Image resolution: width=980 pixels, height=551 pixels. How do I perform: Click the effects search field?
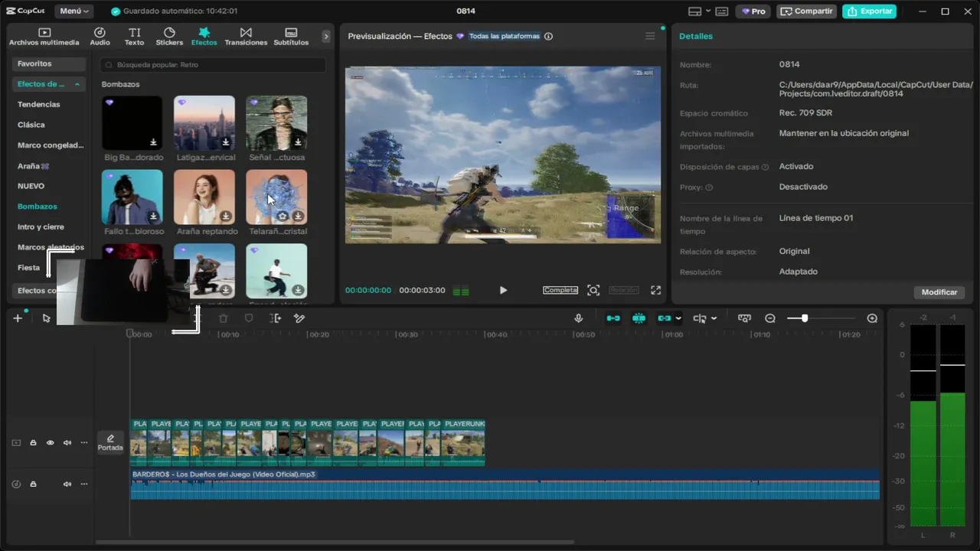pyautogui.click(x=214, y=65)
